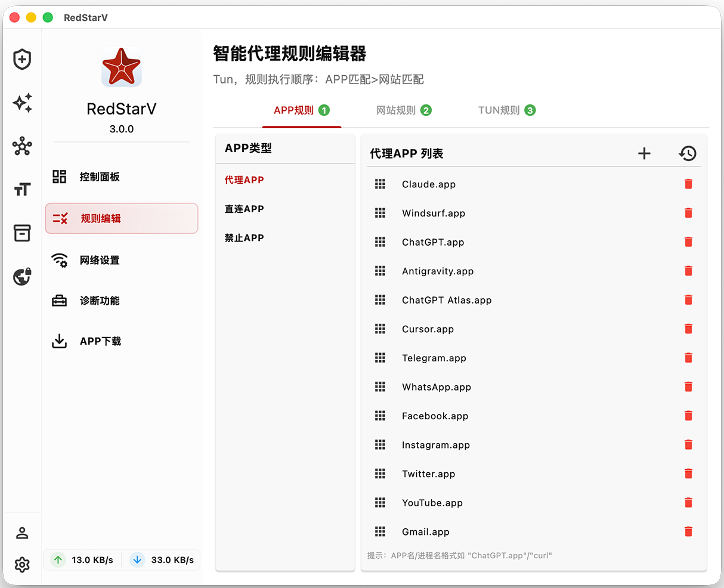The height and width of the screenshot is (588, 724).
Task: Select the archive box icon in the sidebar strip
Action: 22,233
